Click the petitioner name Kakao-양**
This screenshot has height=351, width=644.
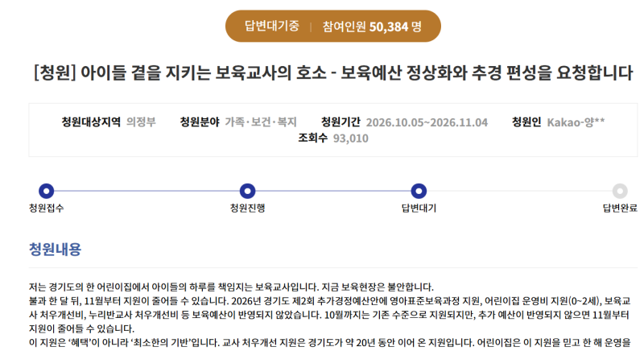[x=576, y=122]
